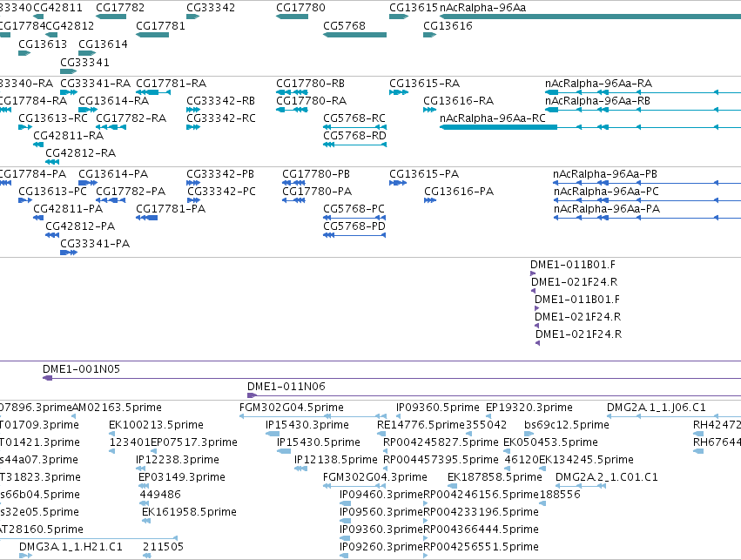Select the CG33341 gene label

(84, 63)
